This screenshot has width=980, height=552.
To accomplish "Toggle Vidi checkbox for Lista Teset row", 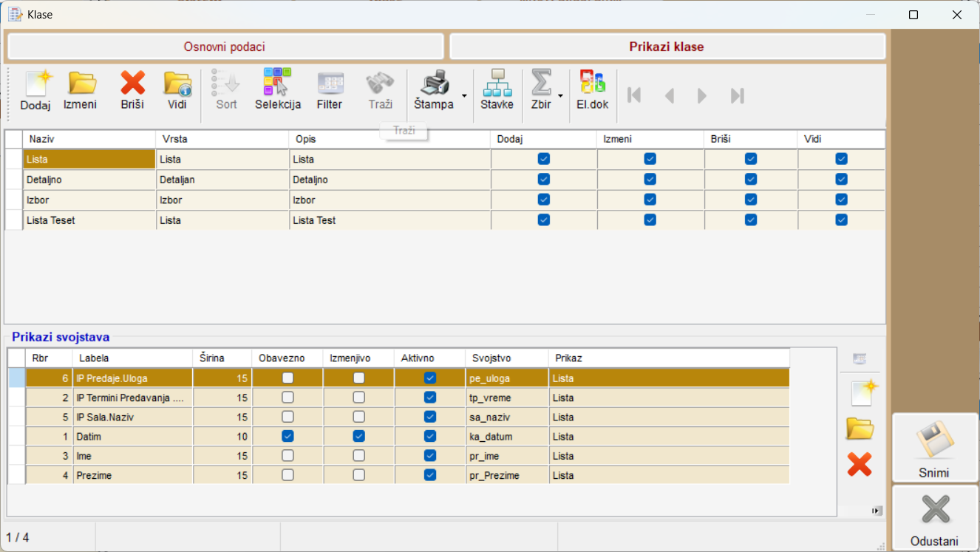I will click(x=841, y=219).
